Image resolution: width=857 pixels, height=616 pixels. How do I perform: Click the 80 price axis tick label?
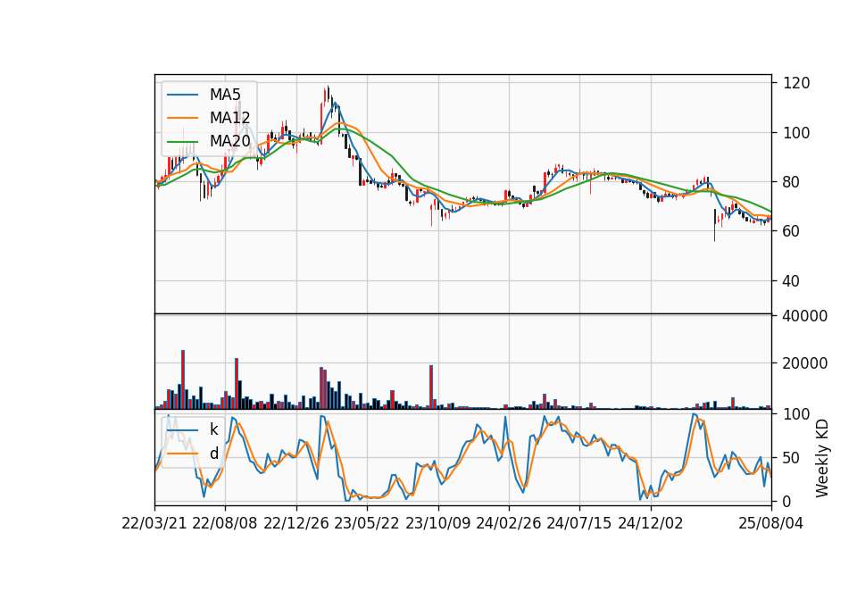point(792,182)
